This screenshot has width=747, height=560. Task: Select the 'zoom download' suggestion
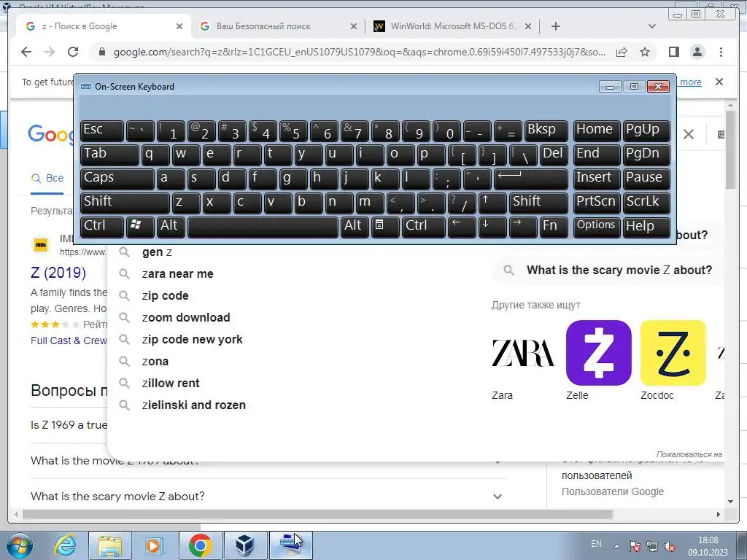tap(186, 318)
